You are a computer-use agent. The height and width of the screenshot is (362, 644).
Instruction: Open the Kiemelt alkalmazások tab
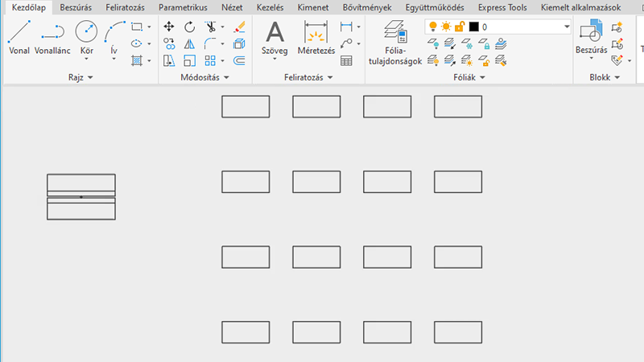580,7
